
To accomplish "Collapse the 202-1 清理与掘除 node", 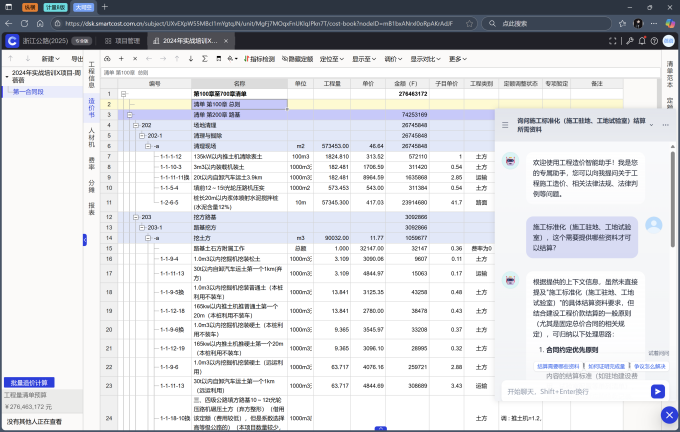I will coord(142,135).
